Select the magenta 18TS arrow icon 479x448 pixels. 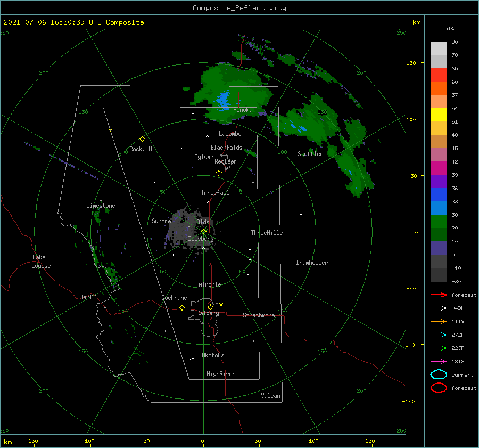[x=439, y=362]
